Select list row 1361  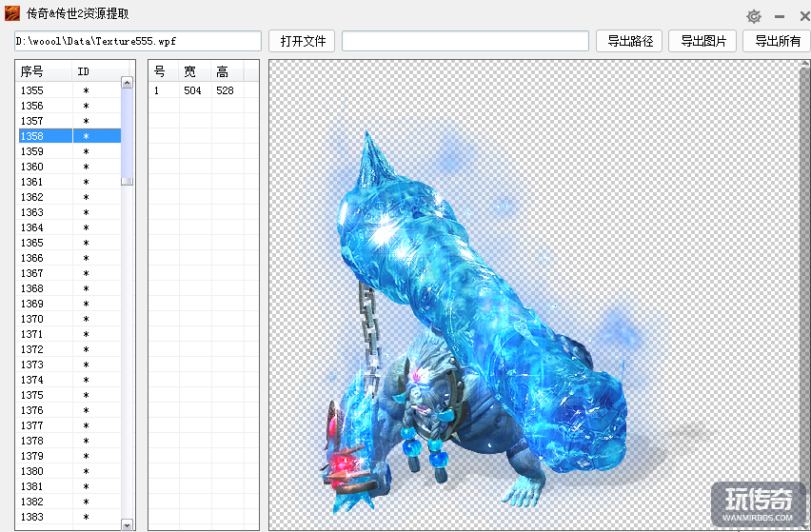tap(69, 182)
